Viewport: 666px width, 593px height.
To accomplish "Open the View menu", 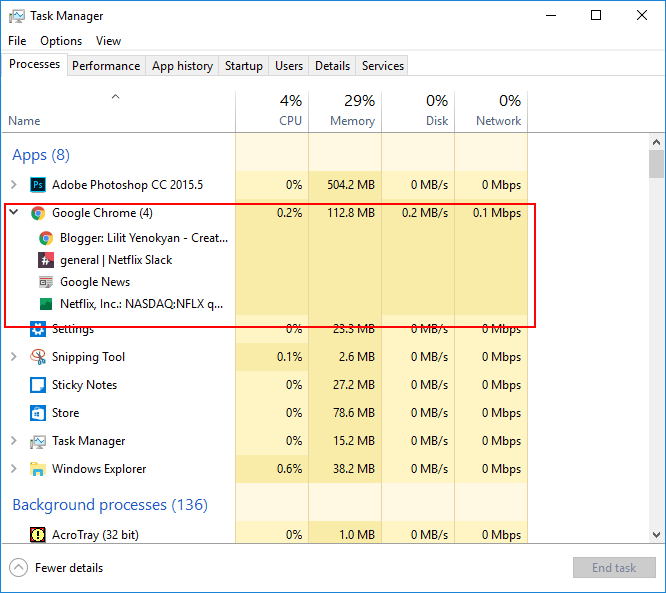I will 108,41.
